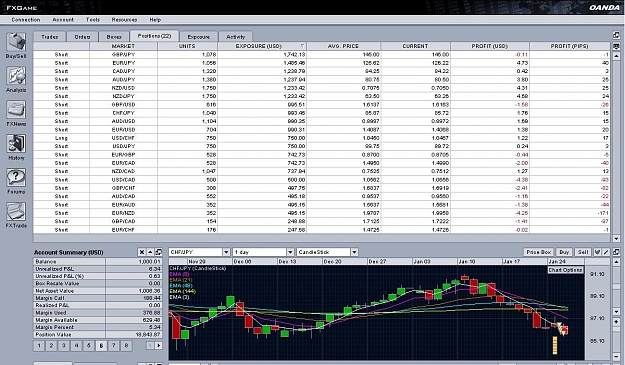Click the Balance row in Account Summary

pyautogui.click(x=98, y=262)
